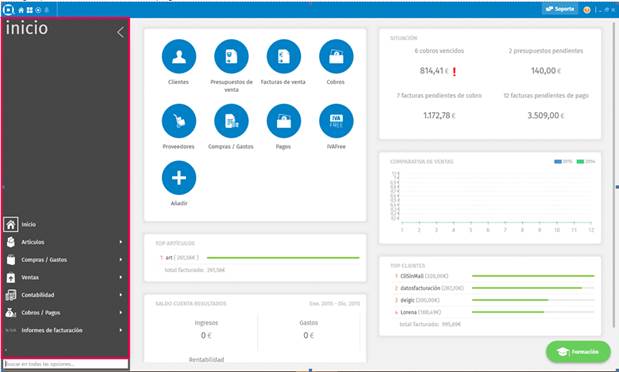Click the green Formación button
619x372 pixels.
click(x=578, y=351)
